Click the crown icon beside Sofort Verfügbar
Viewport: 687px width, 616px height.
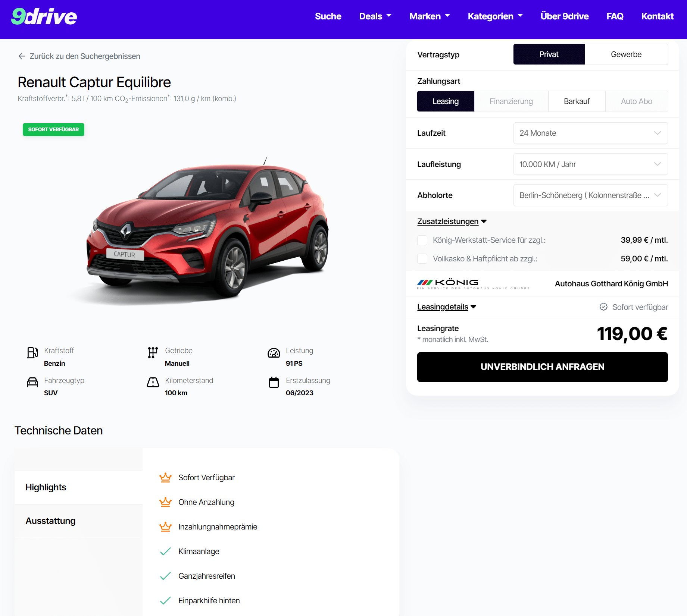[165, 478]
